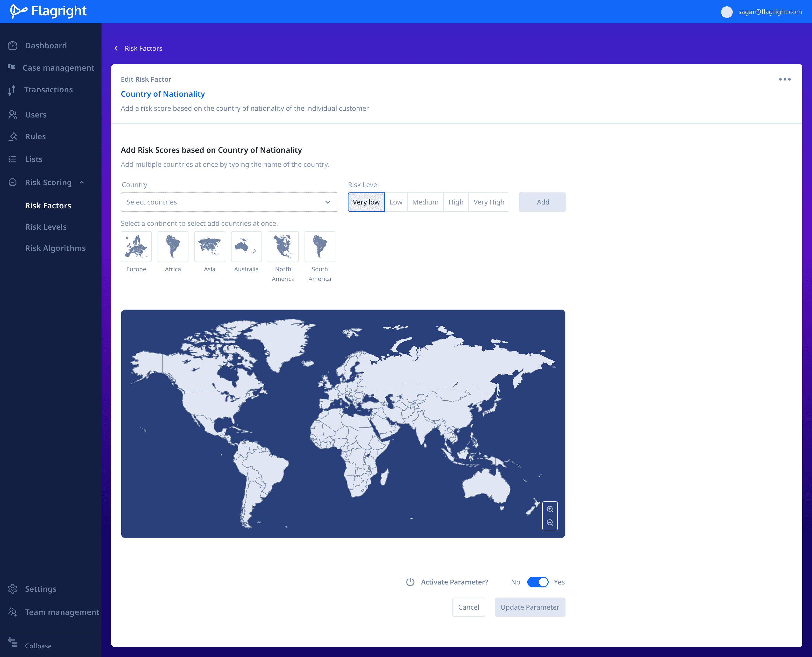This screenshot has height=657, width=812.
Task: Click the Settings gear icon
Action: [13, 589]
